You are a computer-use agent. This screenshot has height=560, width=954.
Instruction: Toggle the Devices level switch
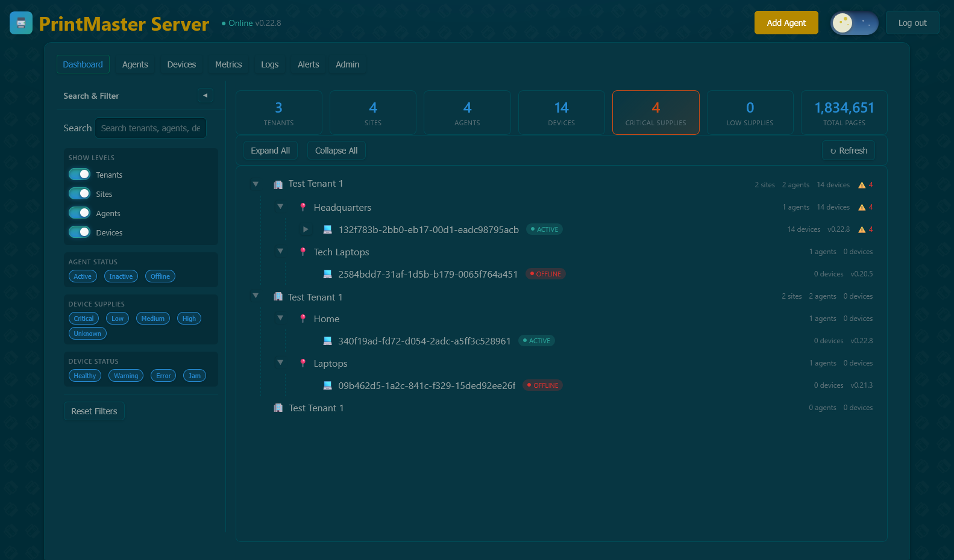pos(80,232)
